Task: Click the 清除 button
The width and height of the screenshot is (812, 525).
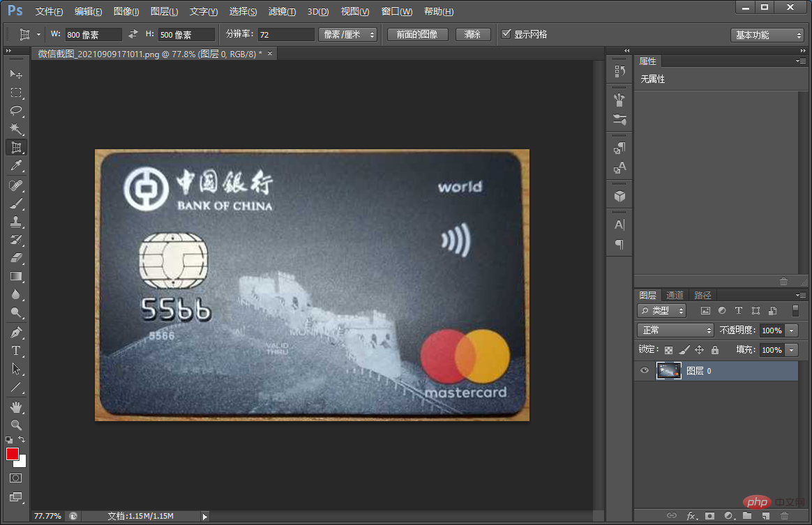Action: (x=473, y=34)
